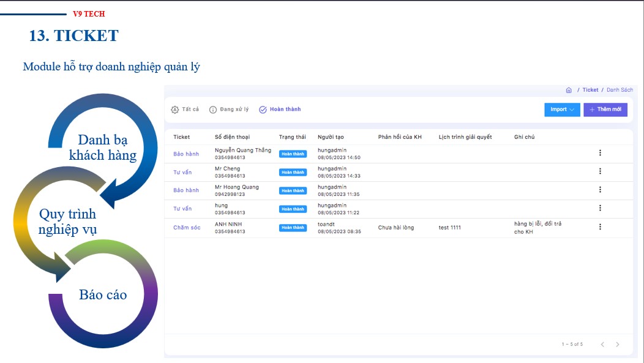Expand the Import dropdown button
The image size is (644, 363).
561,110
